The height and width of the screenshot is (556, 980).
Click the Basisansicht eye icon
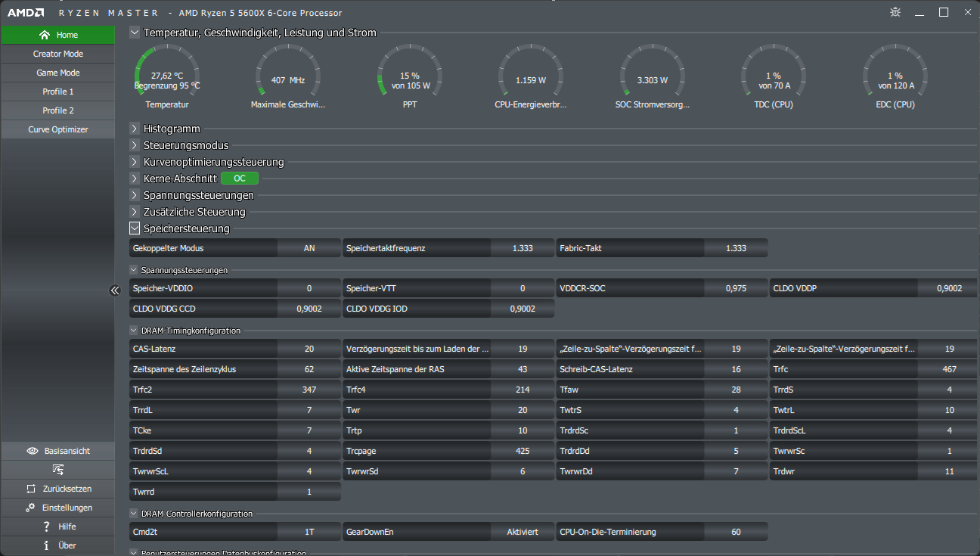pos(33,451)
